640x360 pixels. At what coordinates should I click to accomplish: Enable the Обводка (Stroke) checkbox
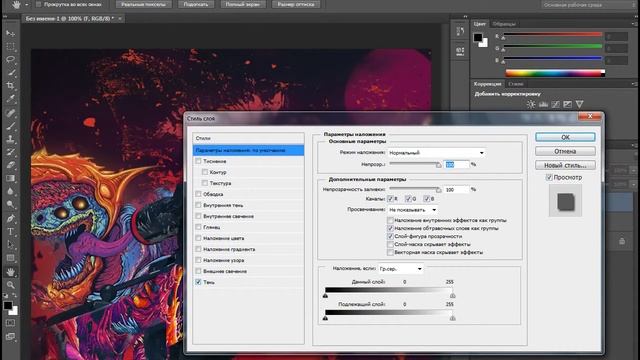(198, 194)
